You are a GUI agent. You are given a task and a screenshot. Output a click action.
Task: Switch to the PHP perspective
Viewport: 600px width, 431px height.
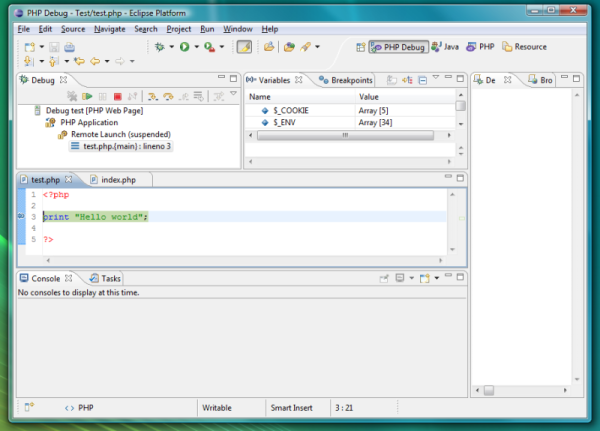click(x=480, y=47)
